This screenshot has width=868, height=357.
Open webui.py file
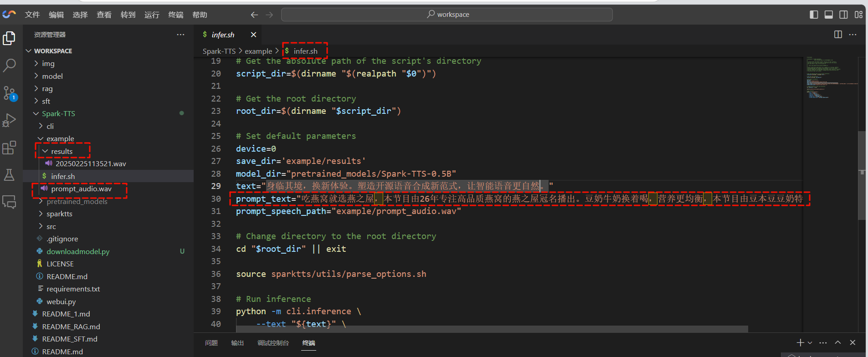[108, 301]
